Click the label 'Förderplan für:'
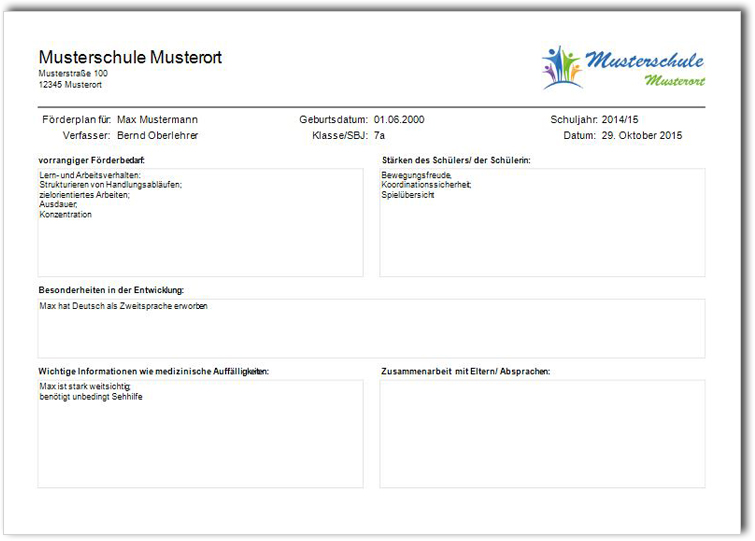The image size is (755, 541). pos(77,119)
